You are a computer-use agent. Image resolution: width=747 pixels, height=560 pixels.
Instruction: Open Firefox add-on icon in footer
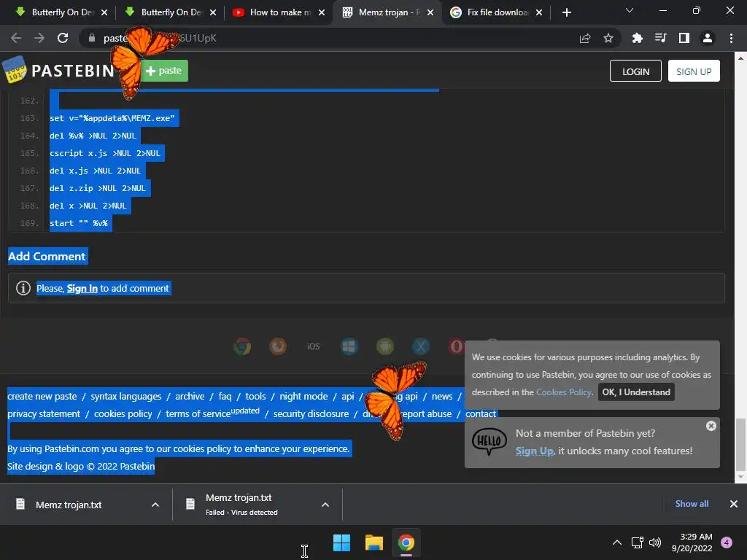[278, 346]
